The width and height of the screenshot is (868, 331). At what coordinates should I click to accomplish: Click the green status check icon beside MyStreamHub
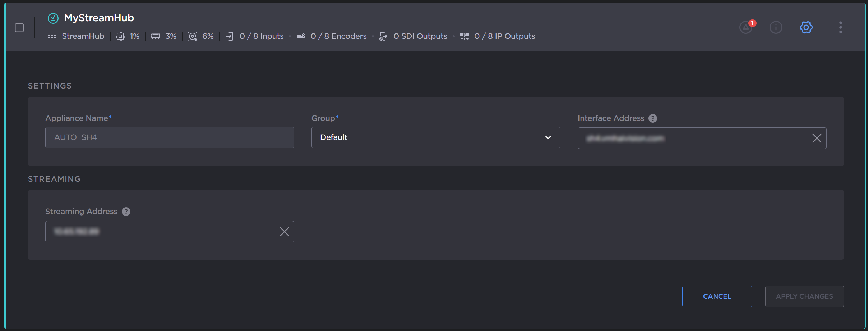pyautogui.click(x=53, y=18)
